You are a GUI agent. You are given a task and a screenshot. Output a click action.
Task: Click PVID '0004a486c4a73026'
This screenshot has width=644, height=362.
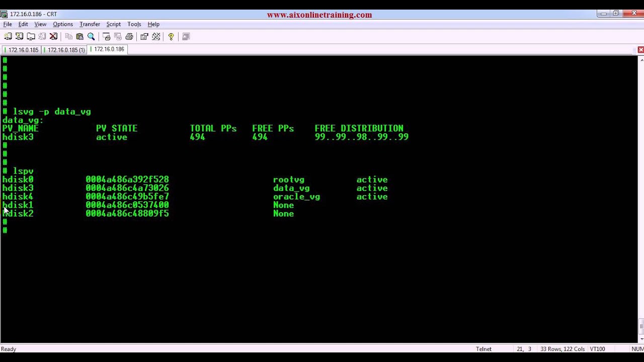pos(127,188)
